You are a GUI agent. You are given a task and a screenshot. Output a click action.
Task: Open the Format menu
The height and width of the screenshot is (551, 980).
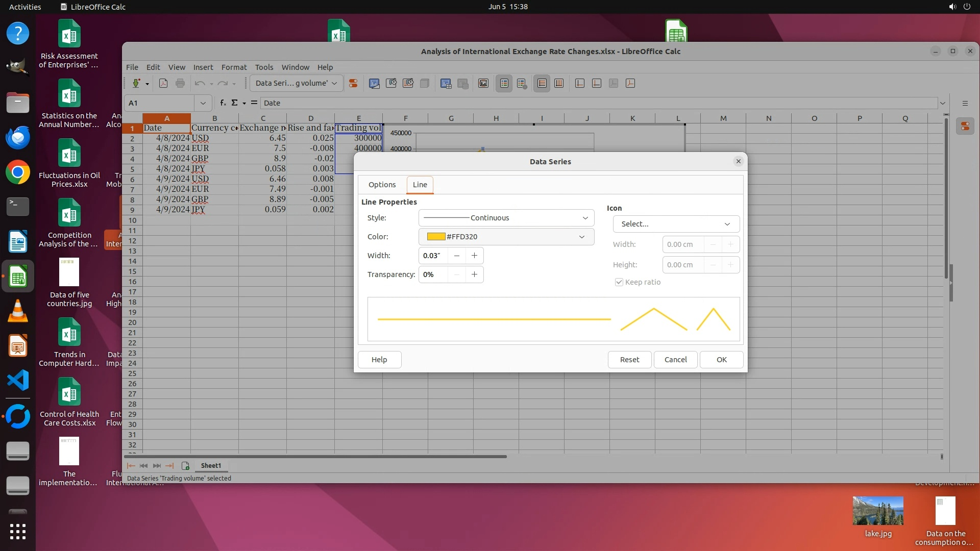(x=234, y=67)
